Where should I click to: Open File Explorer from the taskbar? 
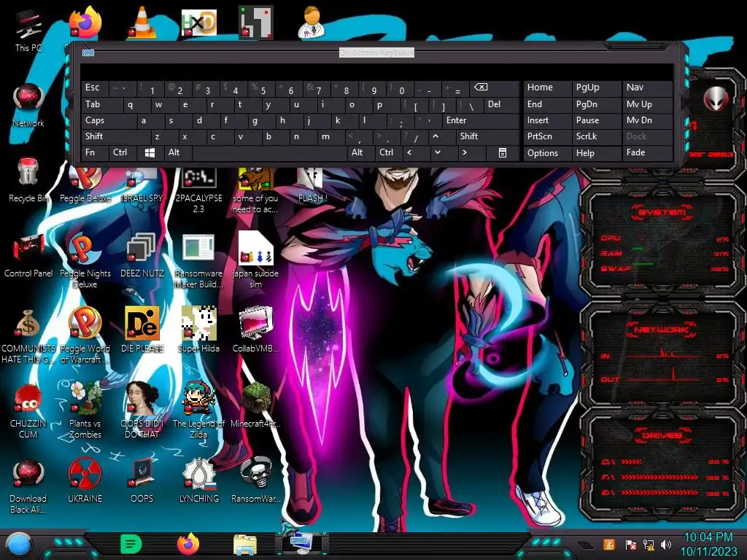(x=245, y=545)
